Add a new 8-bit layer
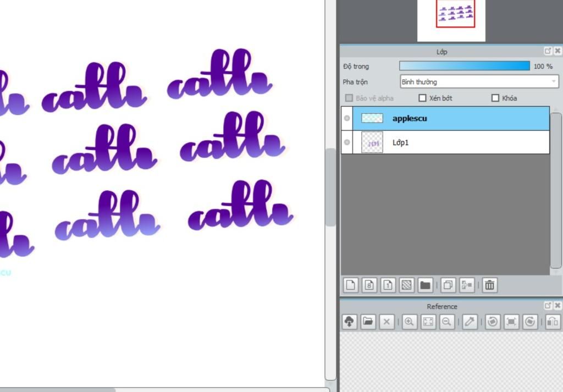563x392 pixels. pos(369,285)
